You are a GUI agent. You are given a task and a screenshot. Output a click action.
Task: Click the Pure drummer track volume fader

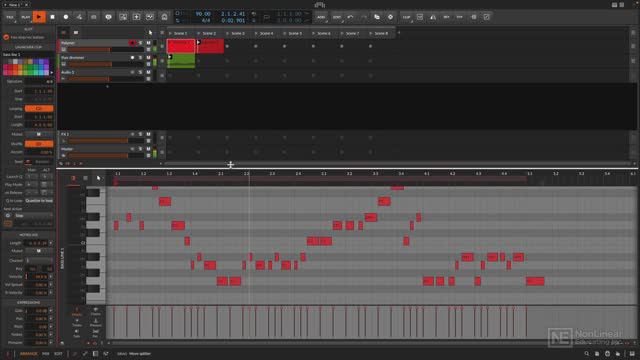[105, 64]
